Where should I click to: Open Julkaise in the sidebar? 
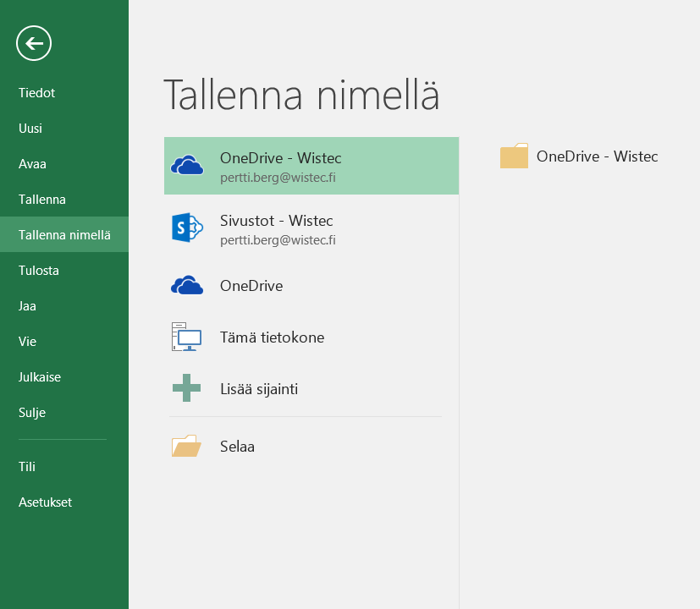pos(40,377)
